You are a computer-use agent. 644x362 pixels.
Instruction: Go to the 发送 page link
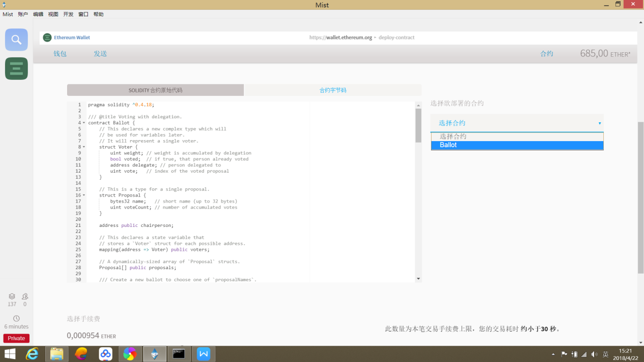(x=100, y=53)
